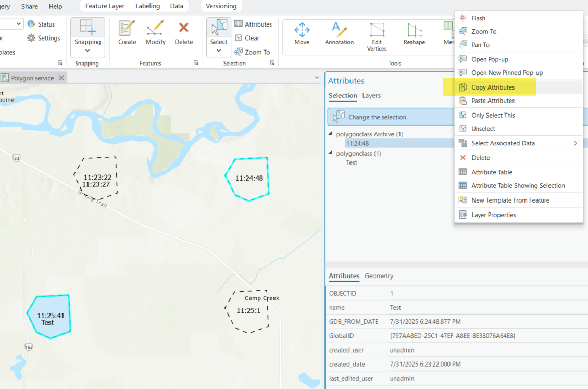Click Zoom To in Selection group
588x389 pixels.
pyautogui.click(x=252, y=52)
